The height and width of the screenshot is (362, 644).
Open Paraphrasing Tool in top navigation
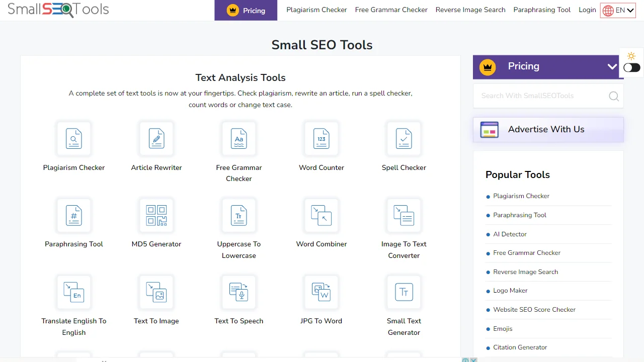click(x=542, y=10)
